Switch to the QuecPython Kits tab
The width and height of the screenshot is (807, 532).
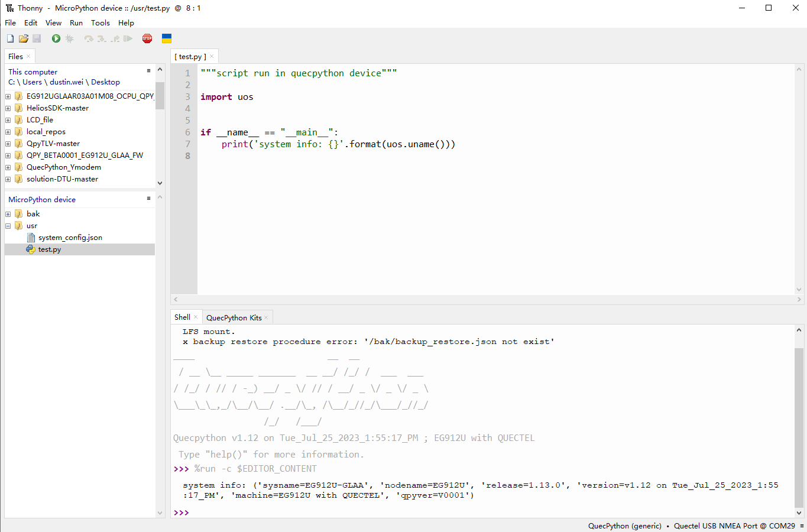pos(234,318)
